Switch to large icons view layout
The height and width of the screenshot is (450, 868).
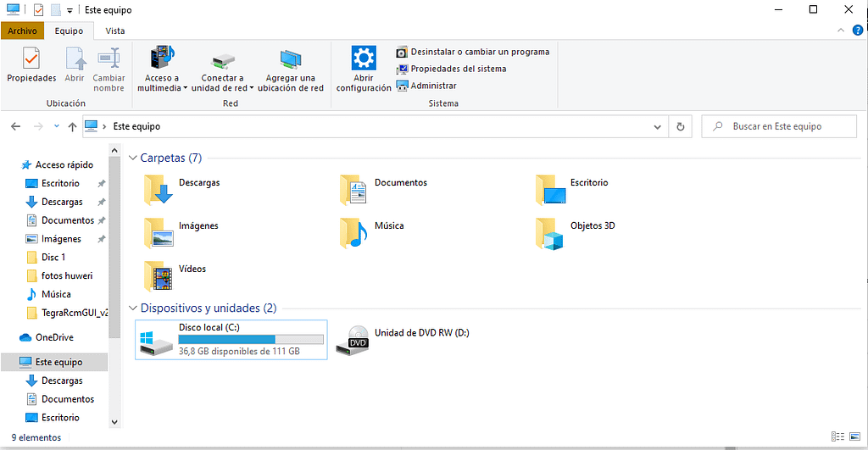(855, 436)
